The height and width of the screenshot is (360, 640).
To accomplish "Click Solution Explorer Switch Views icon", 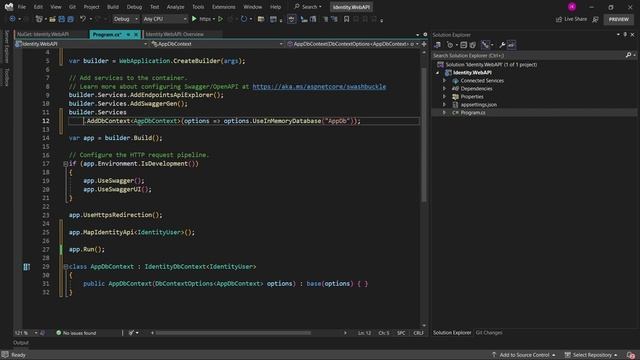I will click(x=437, y=45).
